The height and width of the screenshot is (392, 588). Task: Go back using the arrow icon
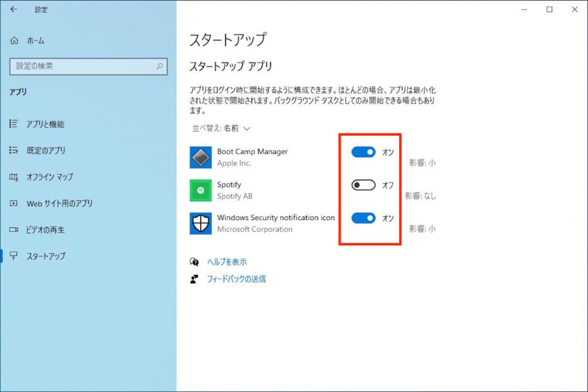[14, 9]
